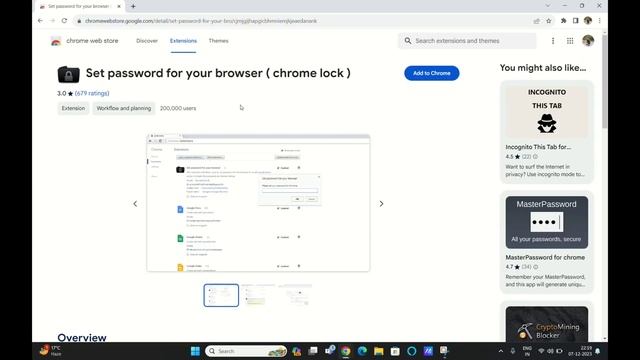Click the ENG IN language indicator
The image size is (640, 360).
tap(527, 351)
